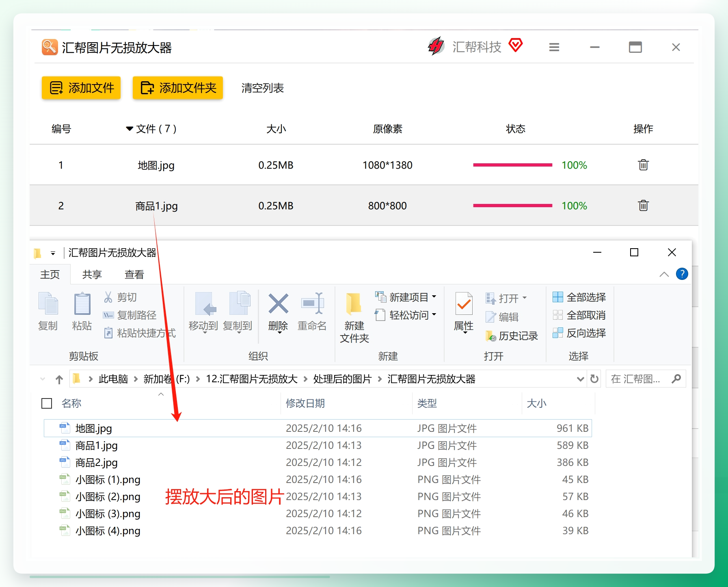
Task: Click the red diamond VIP icon
Action: (516, 45)
